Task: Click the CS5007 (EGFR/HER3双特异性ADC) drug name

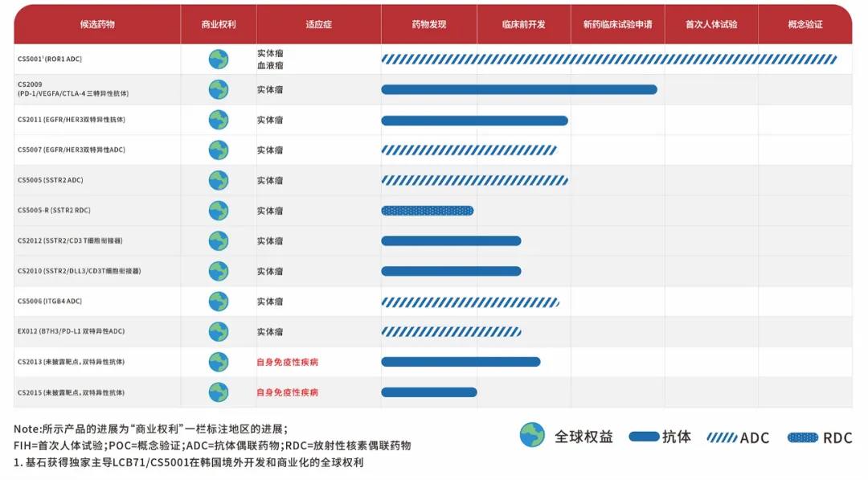Action: [72, 150]
